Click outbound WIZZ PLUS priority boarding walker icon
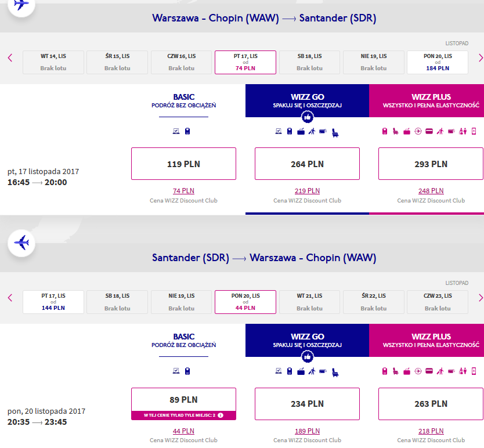Image resolution: width=484 pixels, height=448 pixels. 440,131
